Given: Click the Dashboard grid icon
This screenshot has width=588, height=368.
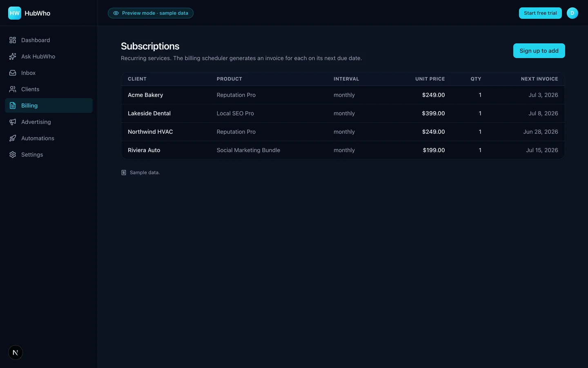Looking at the screenshot, I should coord(13,40).
